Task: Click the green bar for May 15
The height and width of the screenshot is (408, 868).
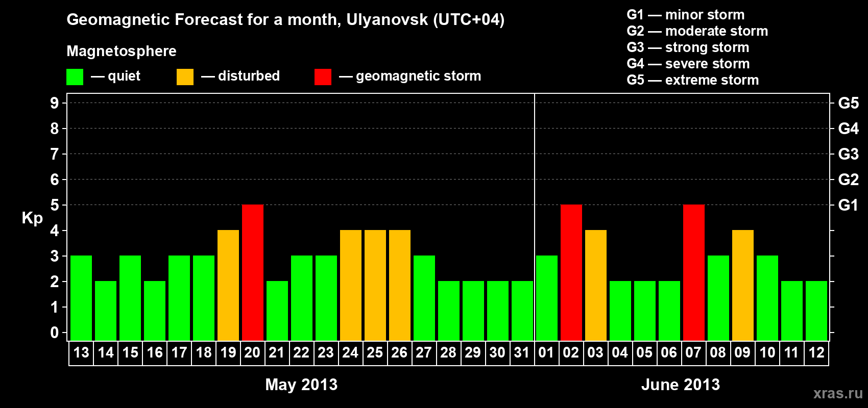Action: (x=130, y=298)
